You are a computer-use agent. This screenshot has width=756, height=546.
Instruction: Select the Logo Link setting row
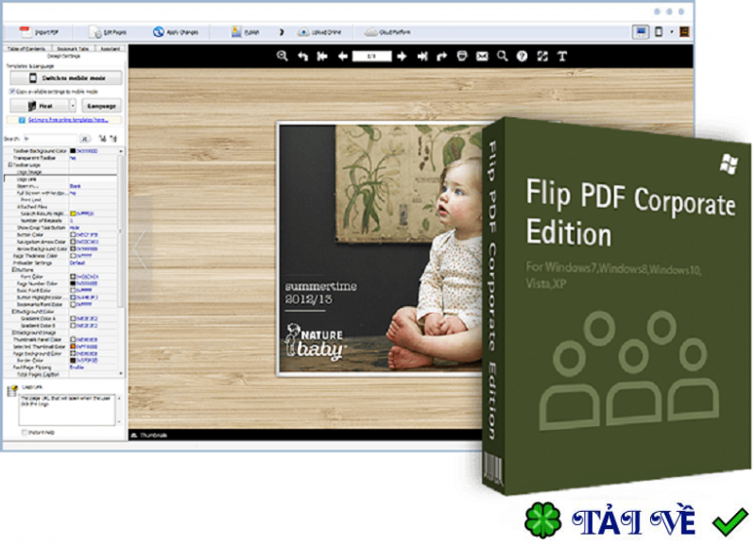click(60, 179)
